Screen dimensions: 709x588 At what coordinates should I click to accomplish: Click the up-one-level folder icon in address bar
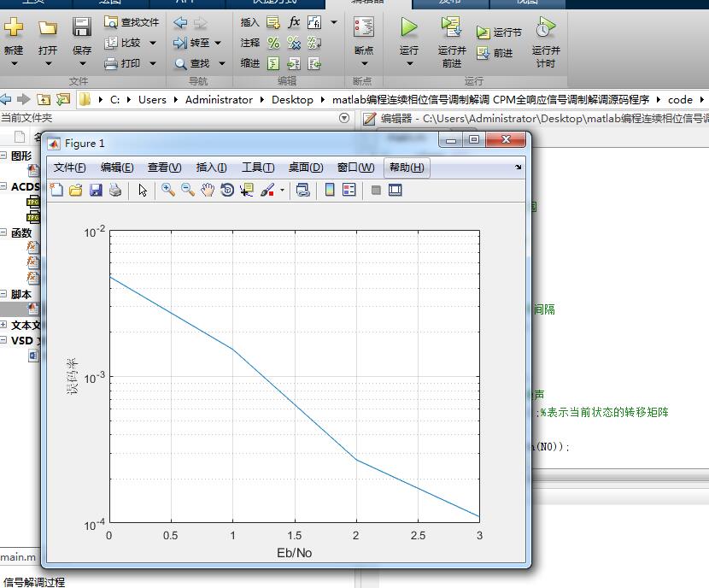coord(44,99)
